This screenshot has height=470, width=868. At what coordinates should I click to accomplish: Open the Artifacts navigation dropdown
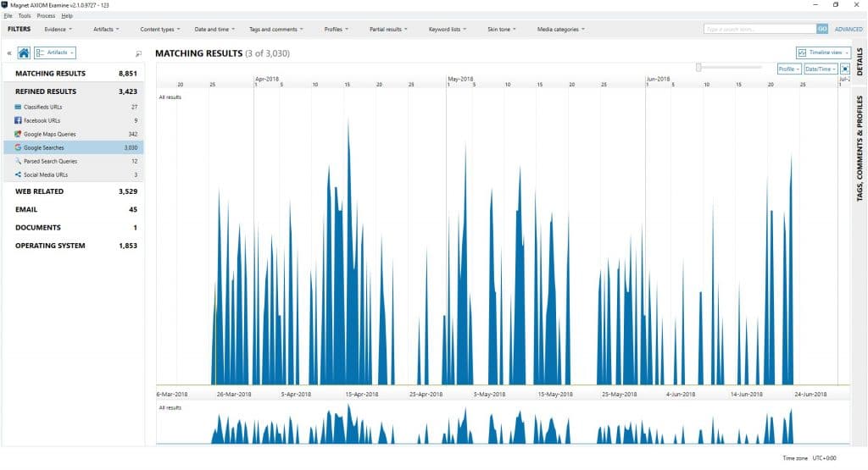click(55, 53)
